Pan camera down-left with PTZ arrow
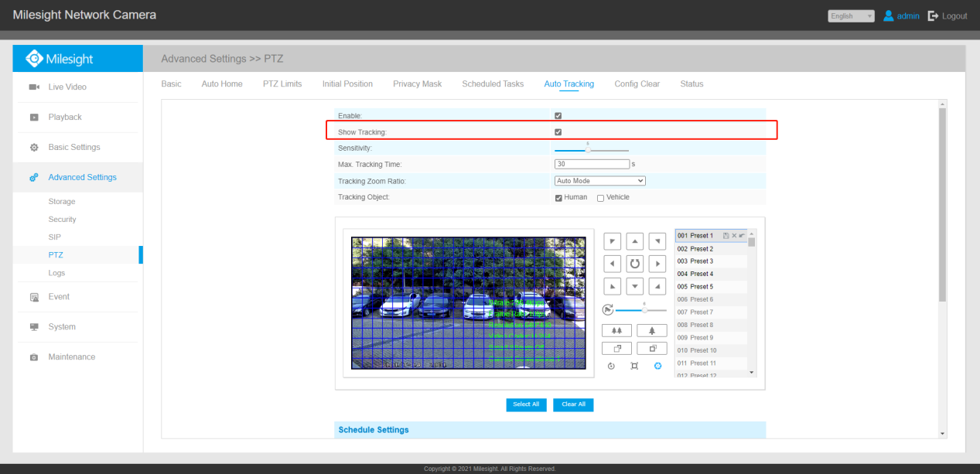Image resolution: width=980 pixels, height=474 pixels. click(612, 286)
